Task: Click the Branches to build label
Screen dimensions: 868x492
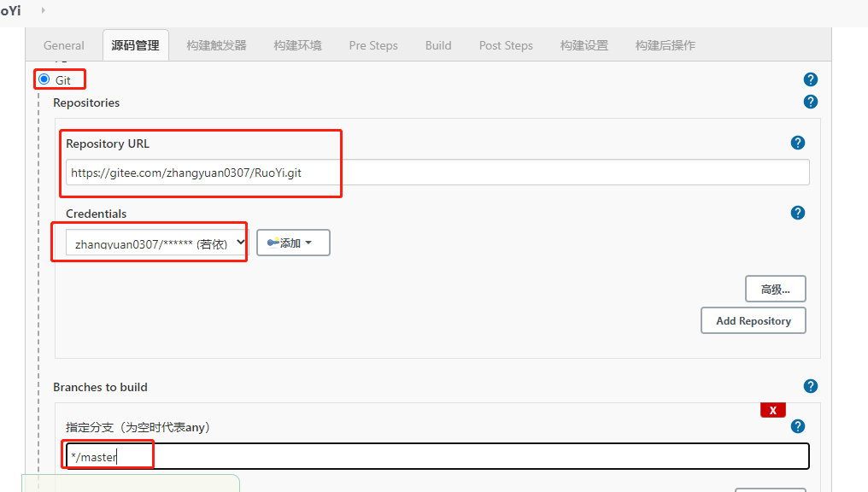Action: [x=100, y=388]
